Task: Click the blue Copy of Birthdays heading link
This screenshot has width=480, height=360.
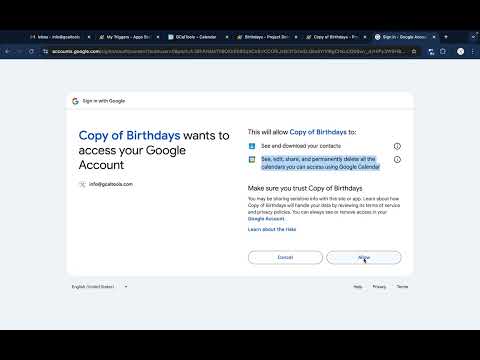Action: coord(129,135)
